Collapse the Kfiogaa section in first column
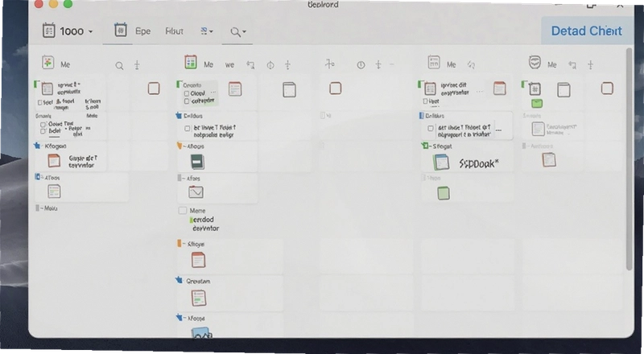 pos(37,146)
